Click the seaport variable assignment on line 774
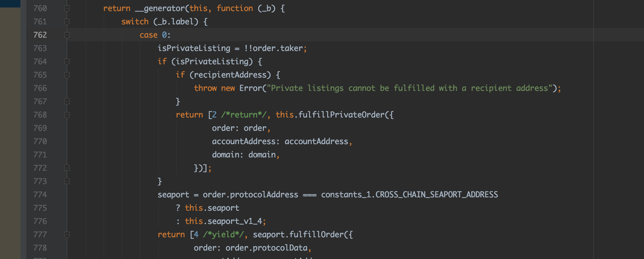The width and height of the screenshot is (644, 259). 173,195
